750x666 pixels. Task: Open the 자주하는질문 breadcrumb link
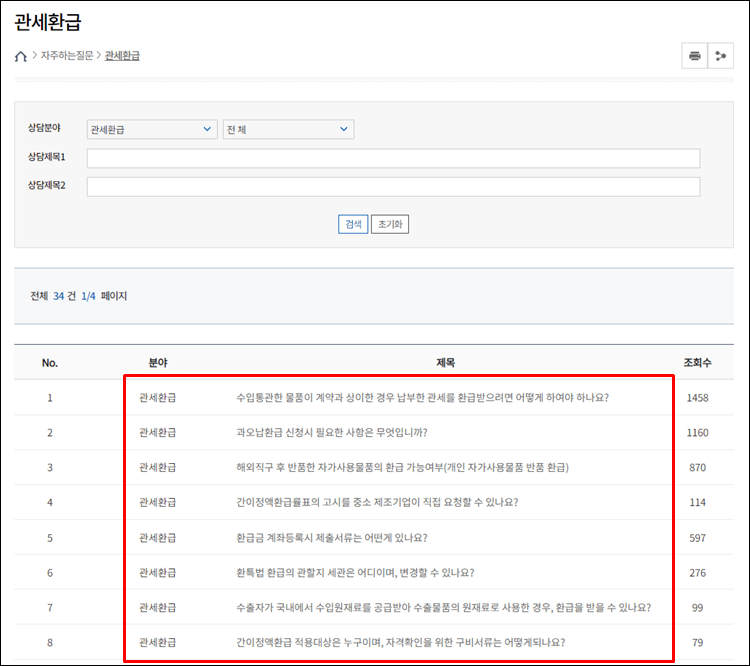pyautogui.click(x=66, y=56)
